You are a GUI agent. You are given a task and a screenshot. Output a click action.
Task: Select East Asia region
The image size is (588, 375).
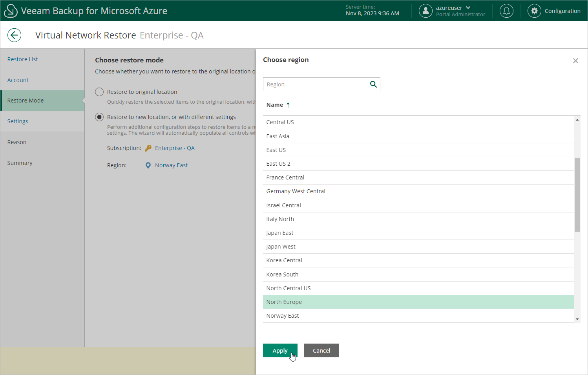418,136
